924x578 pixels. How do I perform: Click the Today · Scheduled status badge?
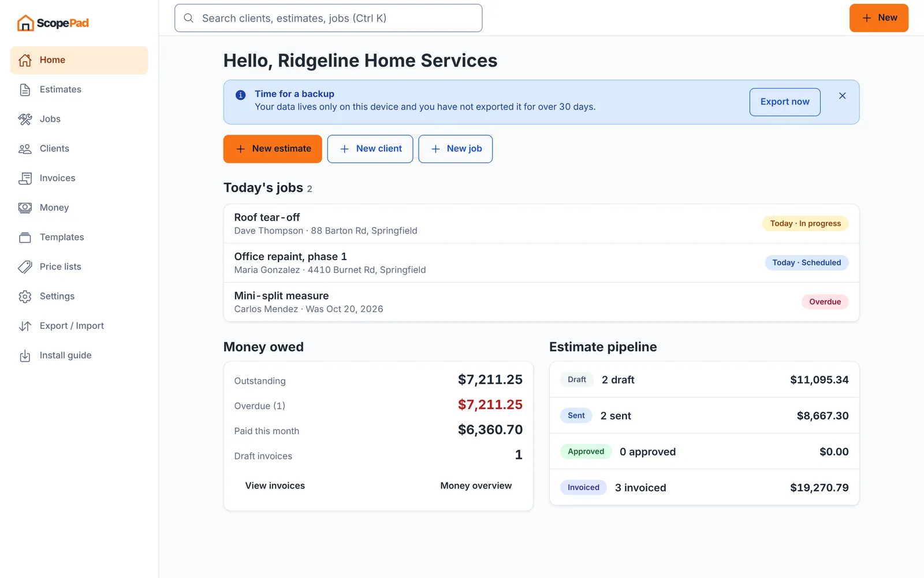tap(807, 263)
